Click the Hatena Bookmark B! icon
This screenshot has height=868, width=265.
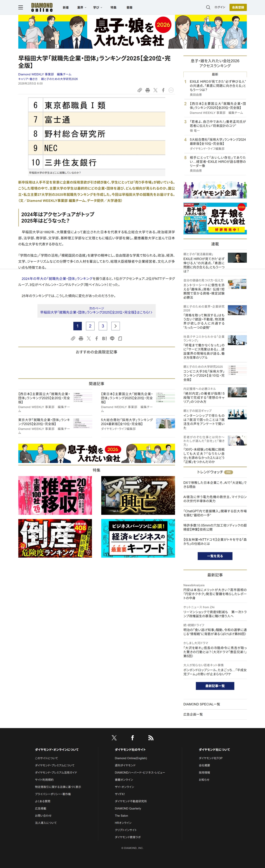coord(104,338)
